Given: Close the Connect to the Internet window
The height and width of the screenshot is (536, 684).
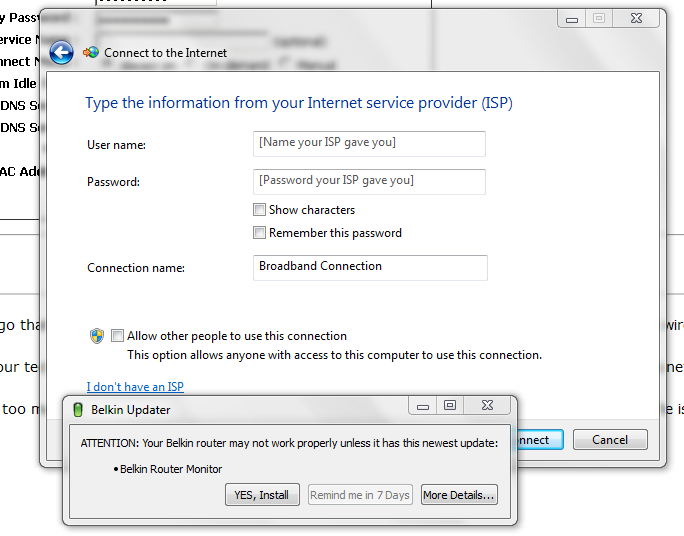Looking at the screenshot, I should 636,19.
